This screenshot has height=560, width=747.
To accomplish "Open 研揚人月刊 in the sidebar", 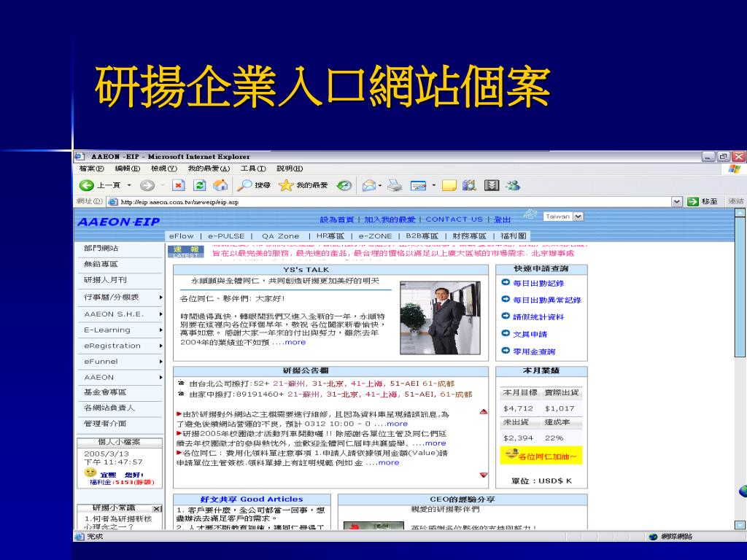I will 105,280.
